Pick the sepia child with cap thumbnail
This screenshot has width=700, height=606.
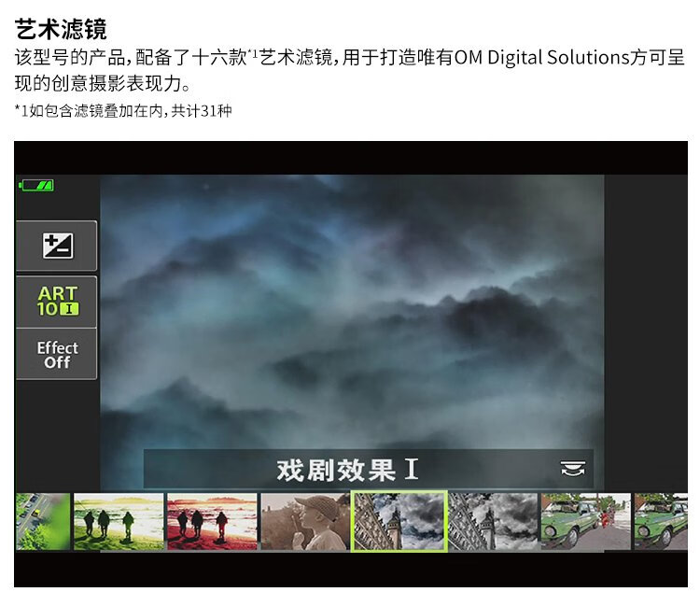pos(304,521)
